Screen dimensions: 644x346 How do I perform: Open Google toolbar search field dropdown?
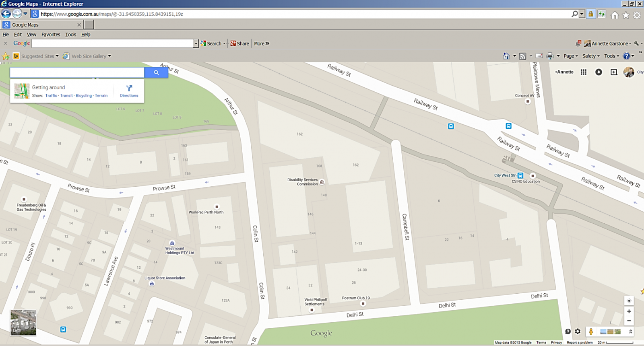pyautogui.click(x=196, y=43)
